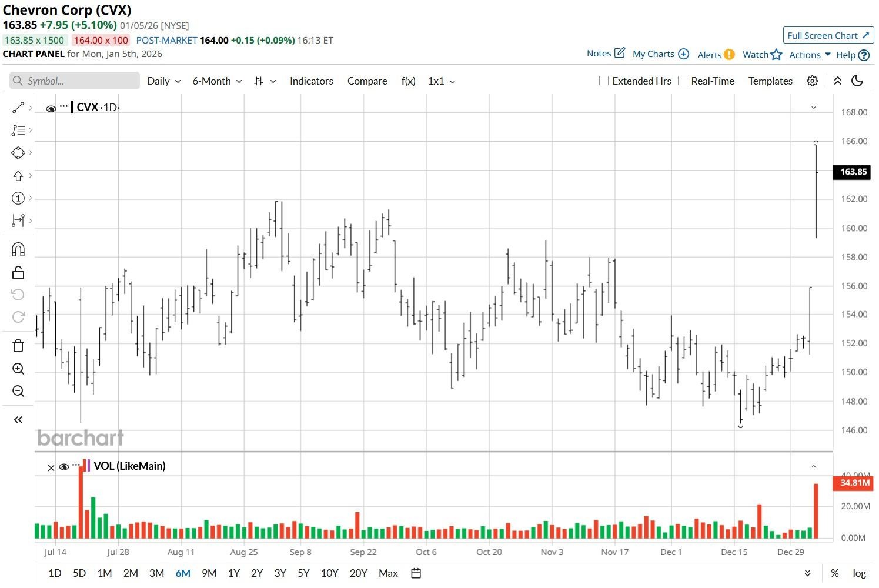Open the bar type dropdown
The height and width of the screenshot is (588, 879).
click(265, 81)
